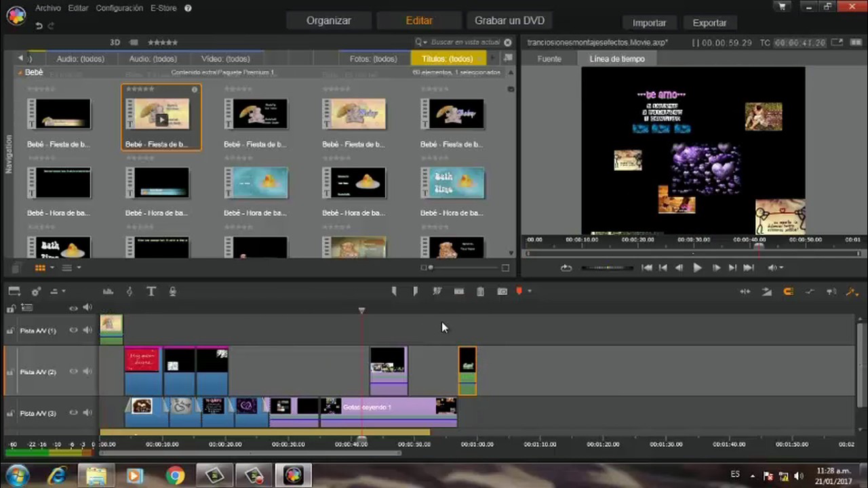The image size is (868, 488).
Task: Open view options dropdown next to list icon
Action: [x=79, y=268]
